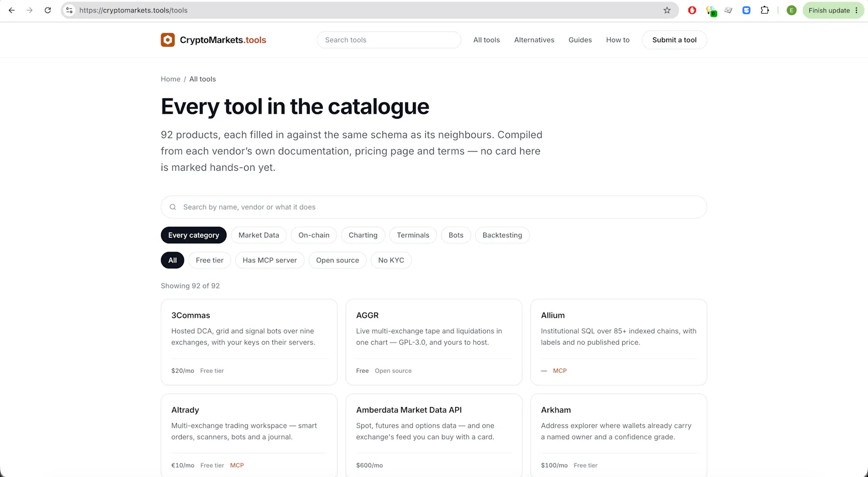Filter by On-chain category

coord(314,235)
